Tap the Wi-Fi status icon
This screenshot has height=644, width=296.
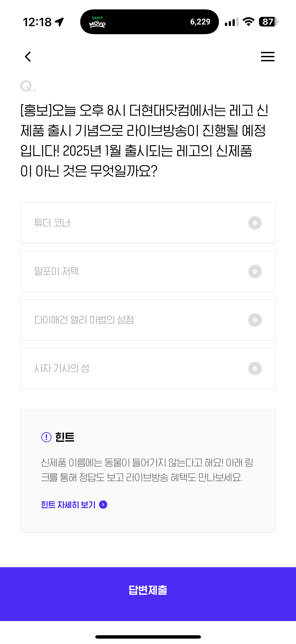(249, 22)
